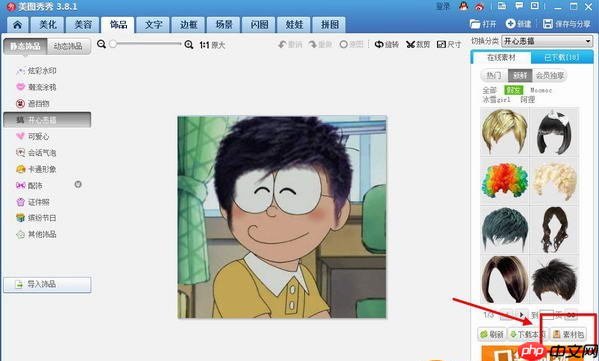Select the 会员独享 filter
This screenshot has height=361, width=599.
click(x=550, y=76)
